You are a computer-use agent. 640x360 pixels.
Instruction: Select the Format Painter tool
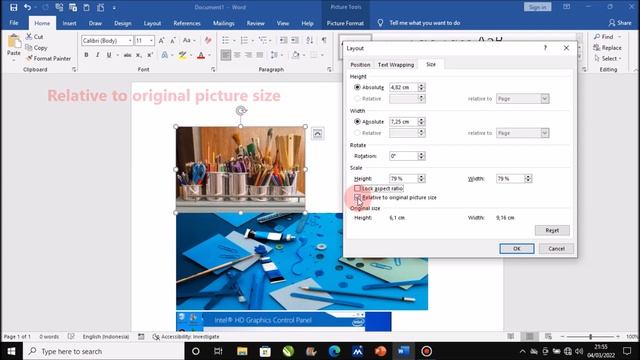48,58
